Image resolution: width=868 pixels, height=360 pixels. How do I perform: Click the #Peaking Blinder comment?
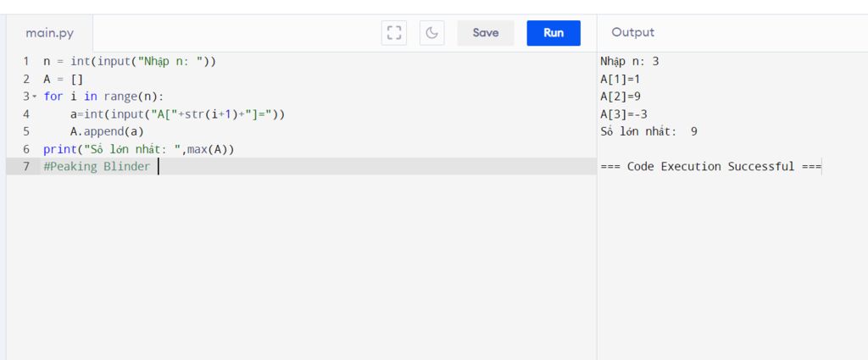coord(97,166)
